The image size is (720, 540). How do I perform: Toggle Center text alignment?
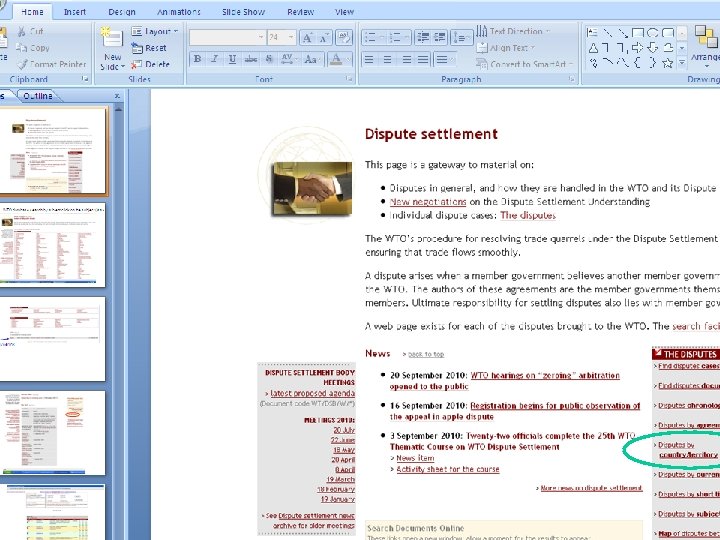(x=388, y=59)
